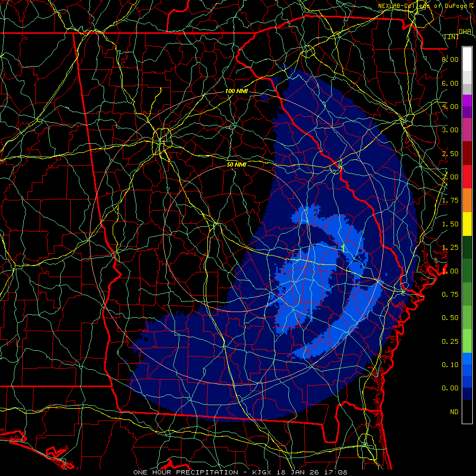This screenshot has height=476, width=476.
Task: Click the '0.50' legend value
Action: (x=450, y=318)
